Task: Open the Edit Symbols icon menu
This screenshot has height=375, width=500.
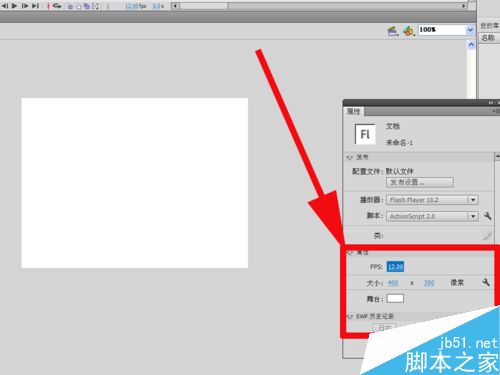Action: (409, 31)
